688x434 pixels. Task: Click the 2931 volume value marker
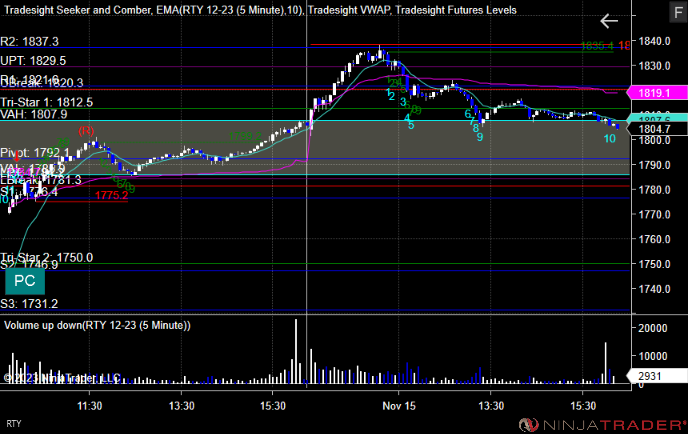tap(657, 376)
